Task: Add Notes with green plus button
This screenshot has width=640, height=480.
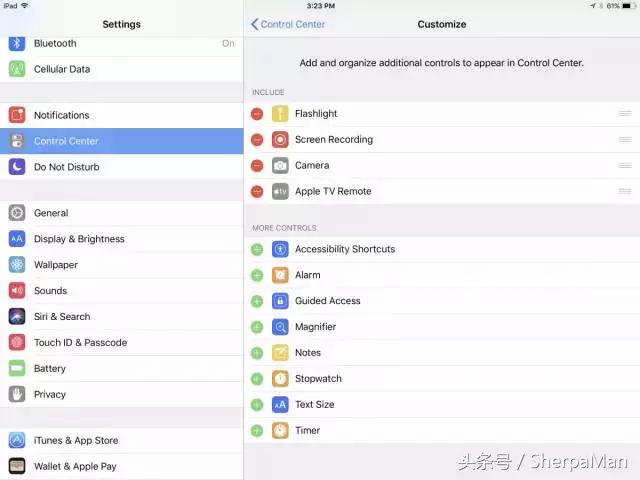Action: point(257,353)
